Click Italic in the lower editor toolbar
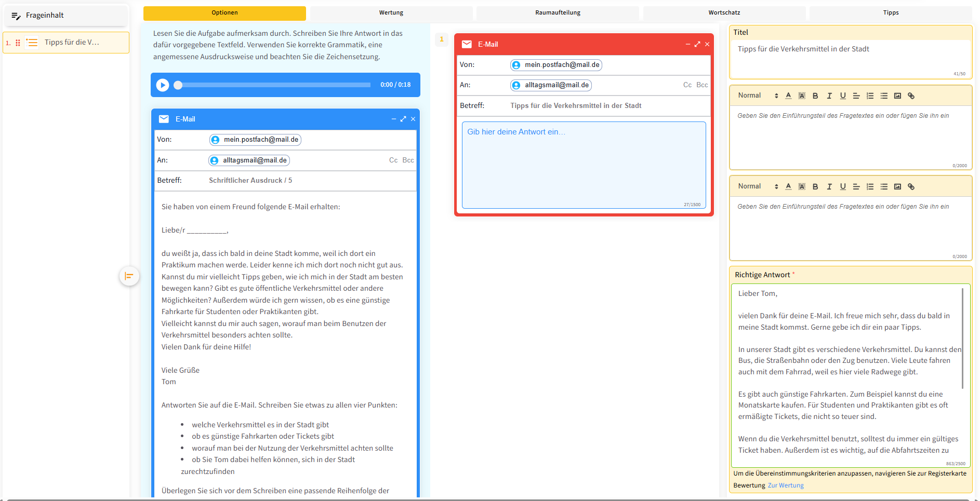Viewport: 980px width, 501px height. point(829,187)
